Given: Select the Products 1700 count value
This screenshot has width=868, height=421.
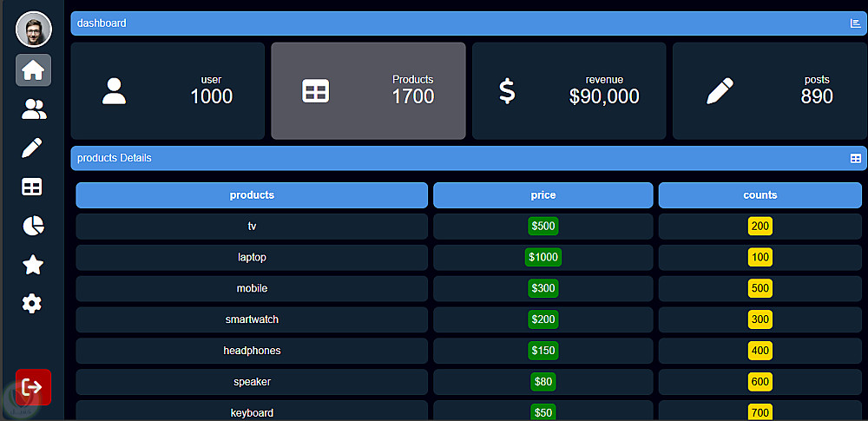Looking at the screenshot, I should click(x=413, y=96).
